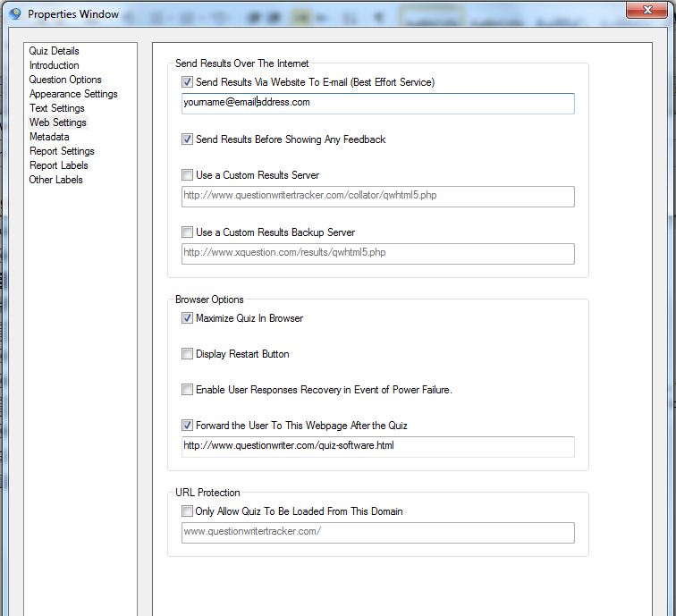This screenshot has height=616, width=676.
Task: Open the Metadata section
Action: pyautogui.click(x=49, y=137)
